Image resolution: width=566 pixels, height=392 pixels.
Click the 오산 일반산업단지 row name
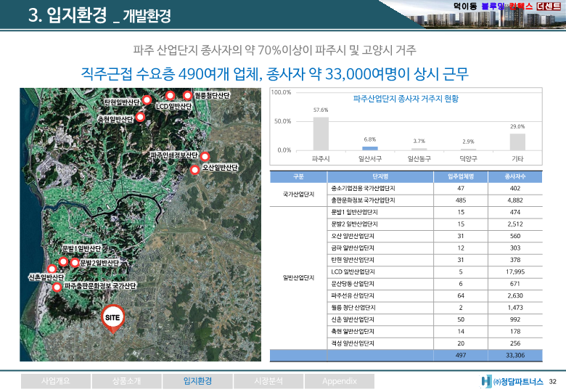point(353,236)
